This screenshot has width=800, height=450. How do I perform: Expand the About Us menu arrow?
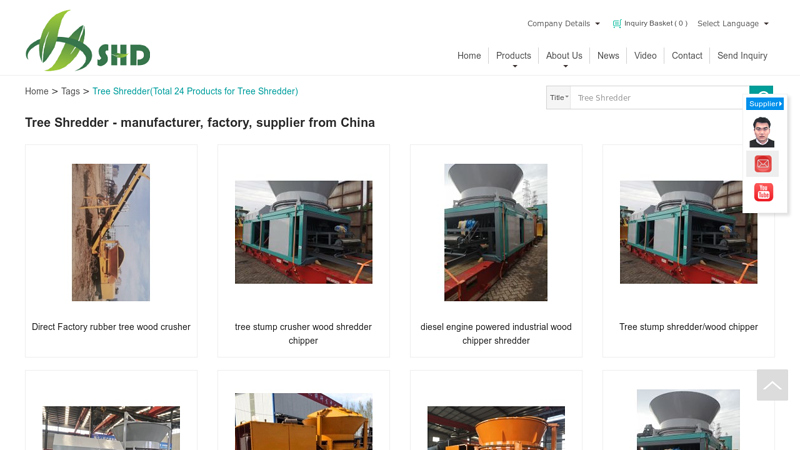(565, 67)
